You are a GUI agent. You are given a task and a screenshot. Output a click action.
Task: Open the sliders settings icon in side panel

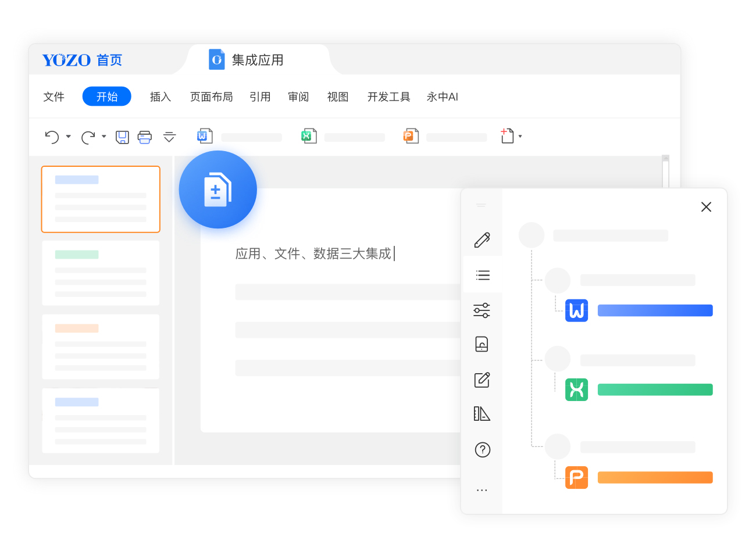(x=482, y=310)
